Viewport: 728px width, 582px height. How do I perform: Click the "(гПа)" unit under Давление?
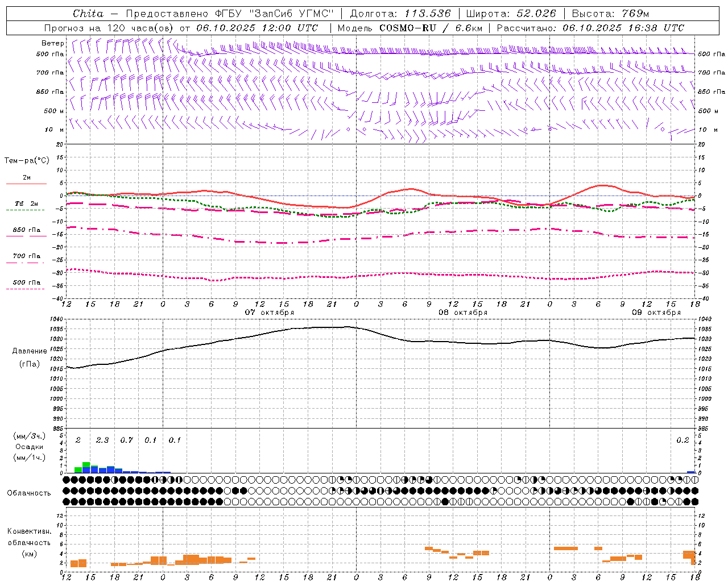[x=30, y=364]
